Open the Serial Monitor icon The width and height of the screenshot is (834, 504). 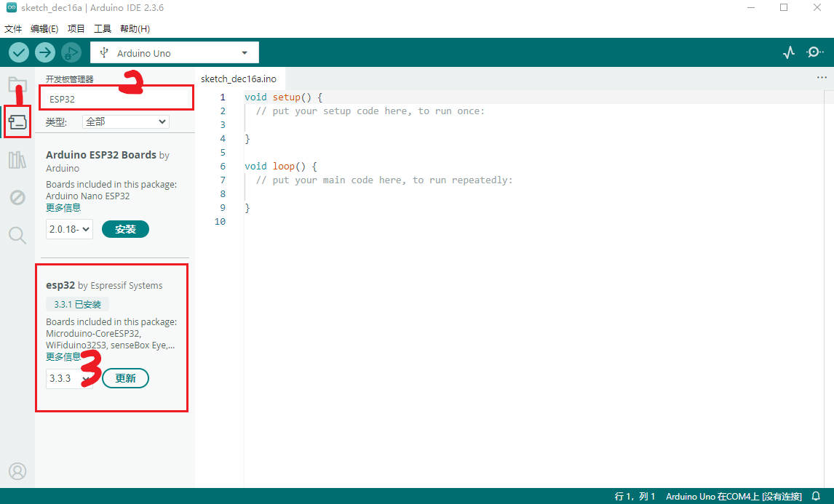pos(815,52)
